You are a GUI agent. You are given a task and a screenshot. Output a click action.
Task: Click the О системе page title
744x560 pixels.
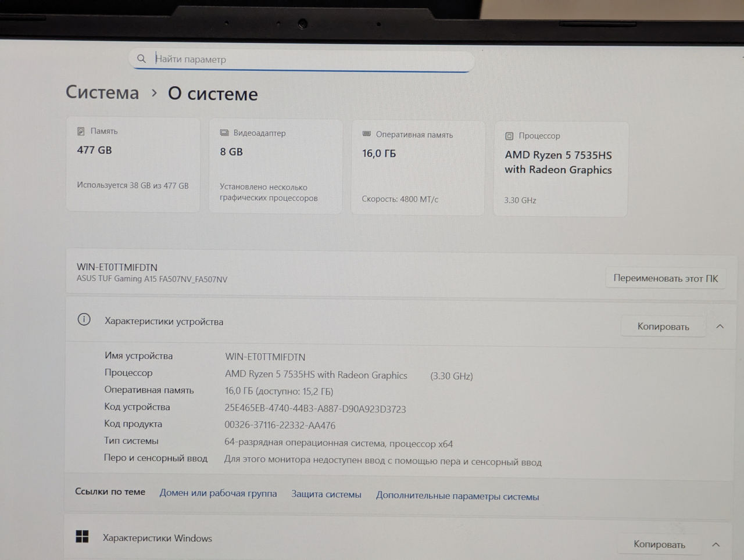pyautogui.click(x=213, y=94)
